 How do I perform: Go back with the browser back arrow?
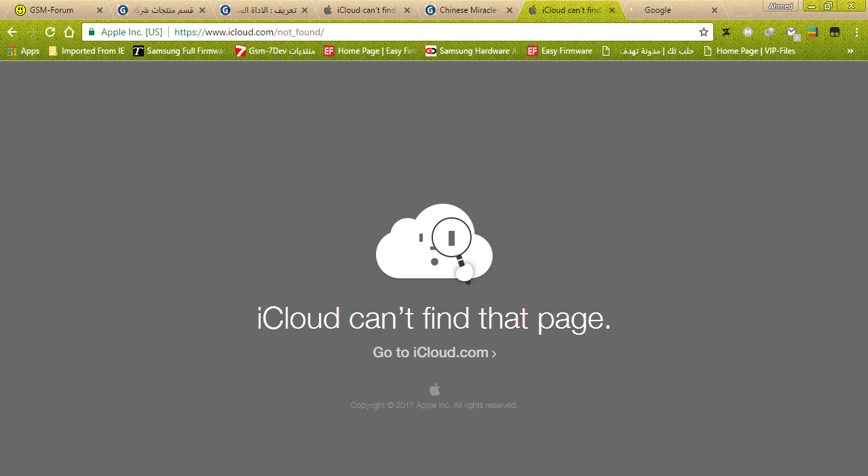click(12, 32)
